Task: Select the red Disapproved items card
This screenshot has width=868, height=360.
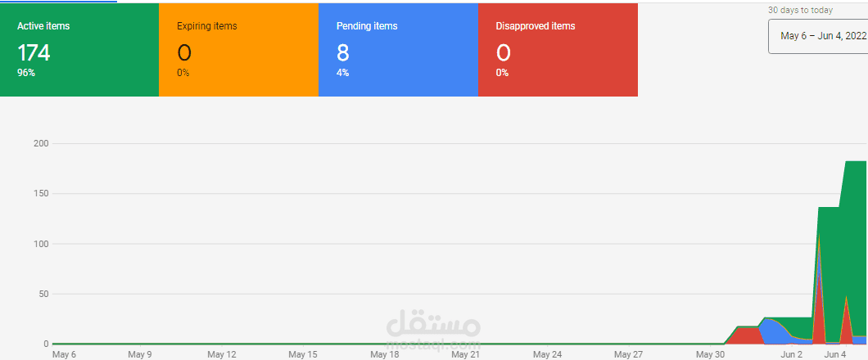Action: (x=558, y=49)
